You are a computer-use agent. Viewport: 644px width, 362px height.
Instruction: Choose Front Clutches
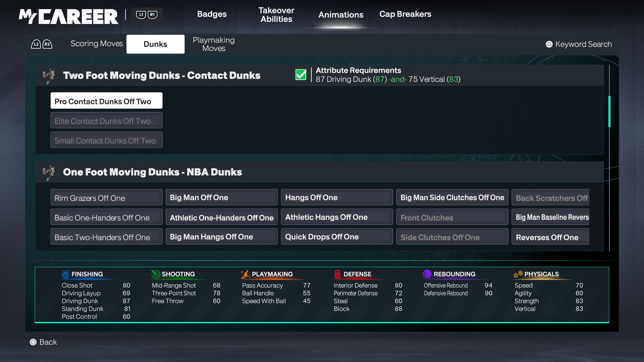tap(452, 217)
